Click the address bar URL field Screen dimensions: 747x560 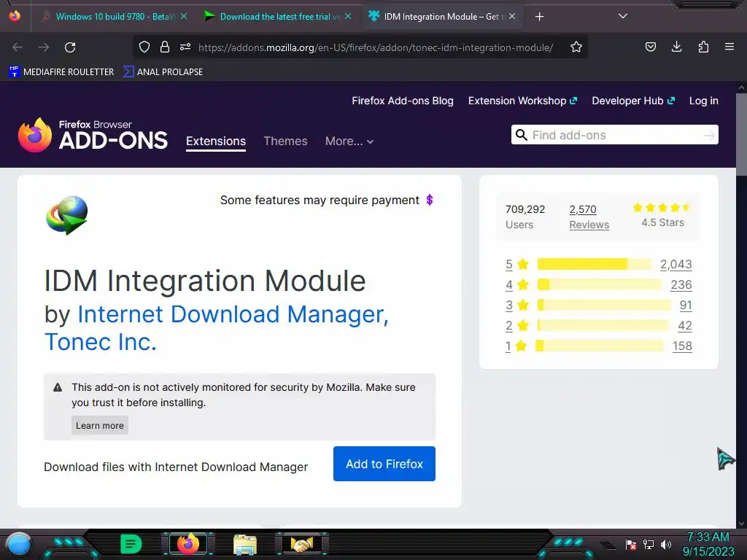376,47
